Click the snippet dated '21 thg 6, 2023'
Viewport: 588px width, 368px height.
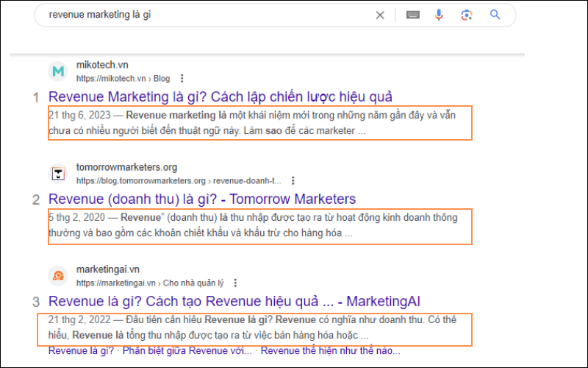[x=252, y=123]
